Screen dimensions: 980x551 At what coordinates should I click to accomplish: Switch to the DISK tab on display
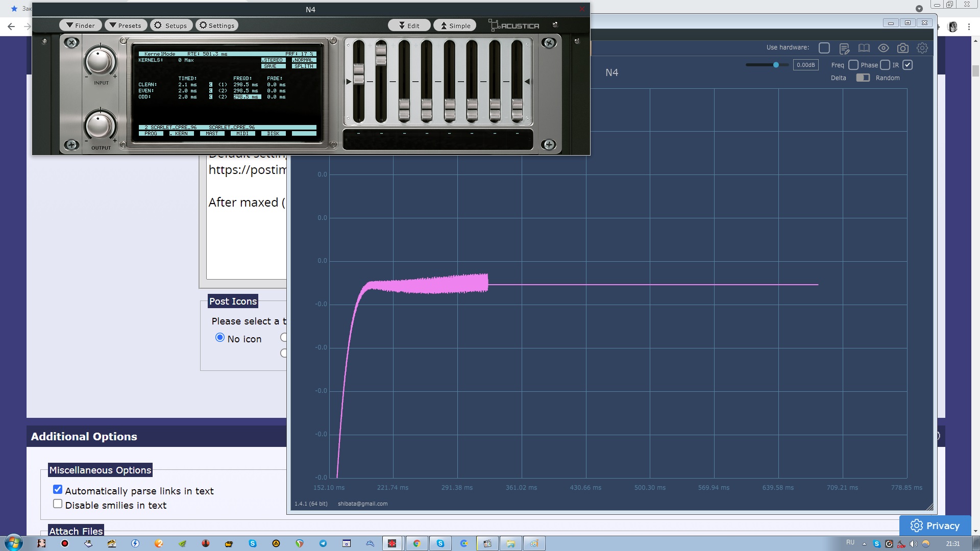(x=273, y=134)
